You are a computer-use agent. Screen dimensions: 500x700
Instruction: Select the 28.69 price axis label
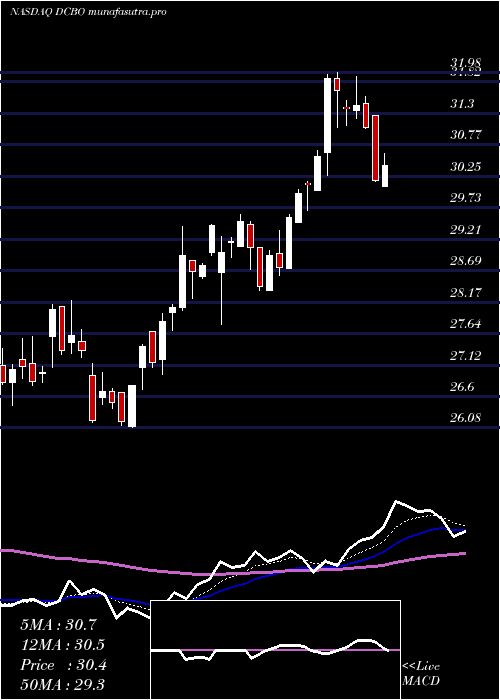pyautogui.click(x=466, y=261)
